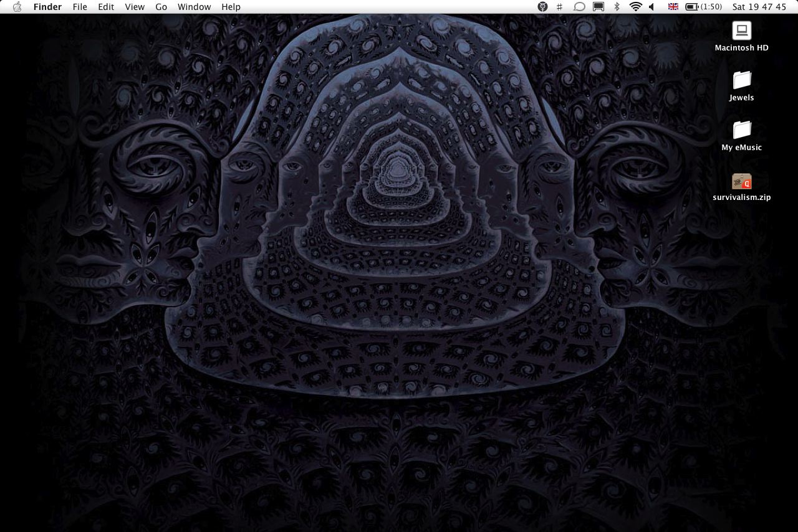Click the display status menu bar icon
The image size is (798, 532).
coord(598,7)
